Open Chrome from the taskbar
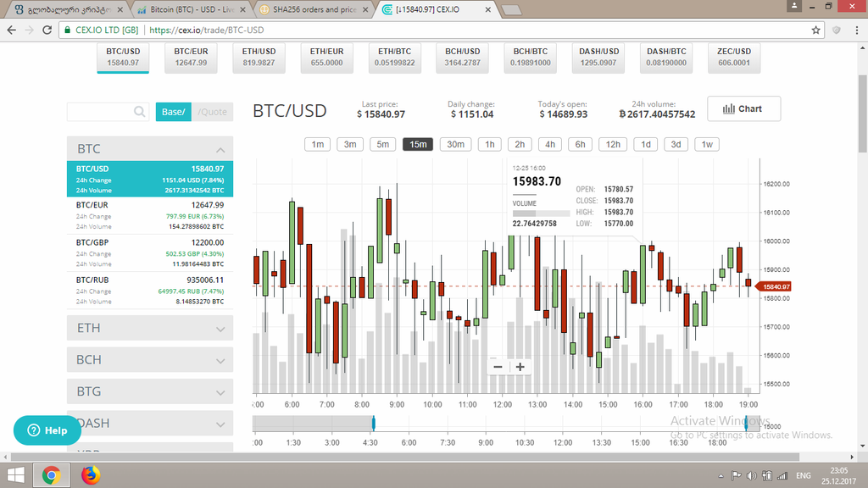Viewport: 868px width, 488px height. (x=52, y=475)
